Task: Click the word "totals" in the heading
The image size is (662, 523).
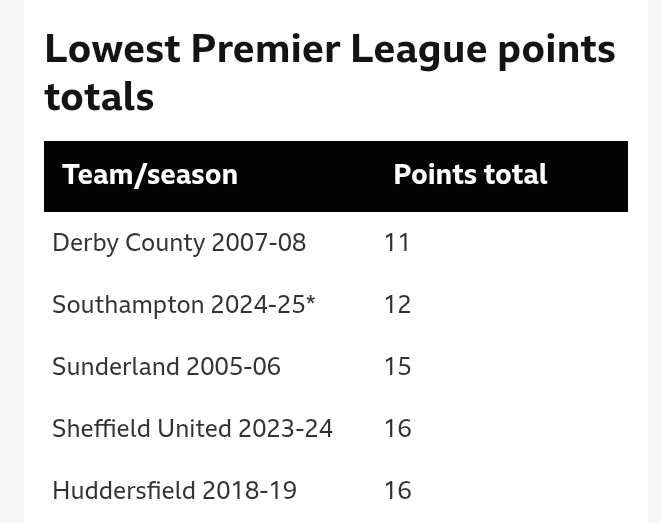Action: tap(99, 97)
